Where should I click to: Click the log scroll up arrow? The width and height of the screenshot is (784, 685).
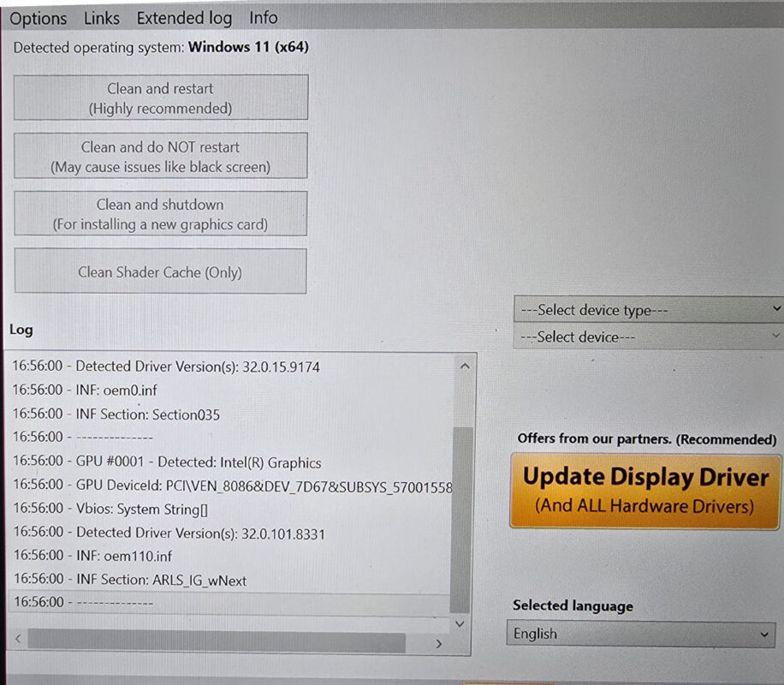click(x=465, y=366)
